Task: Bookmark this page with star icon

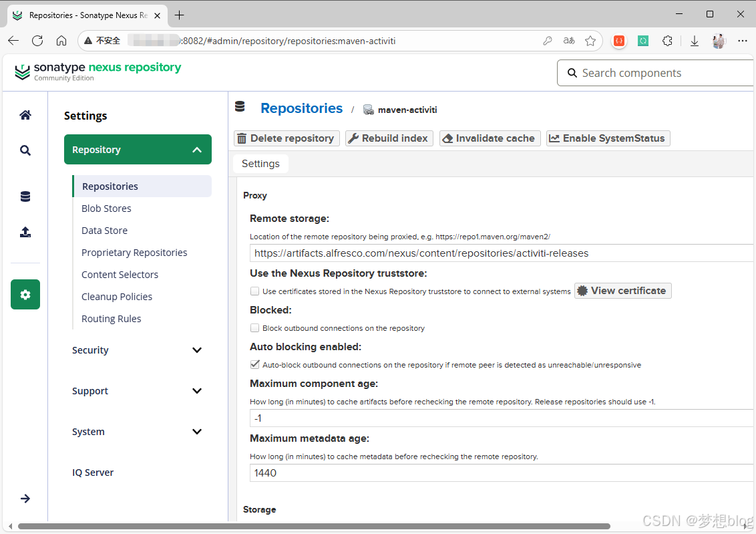Action: tap(590, 41)
